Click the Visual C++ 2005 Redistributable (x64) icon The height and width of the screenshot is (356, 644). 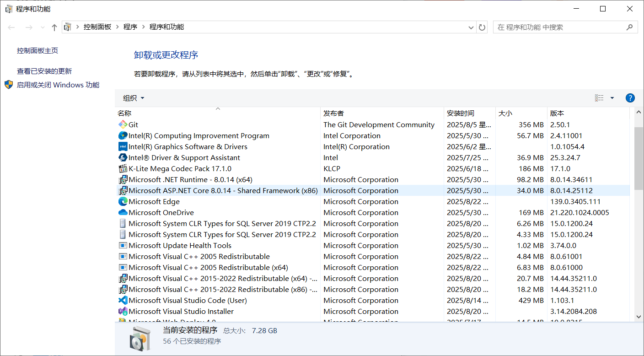tap(123, 267)
